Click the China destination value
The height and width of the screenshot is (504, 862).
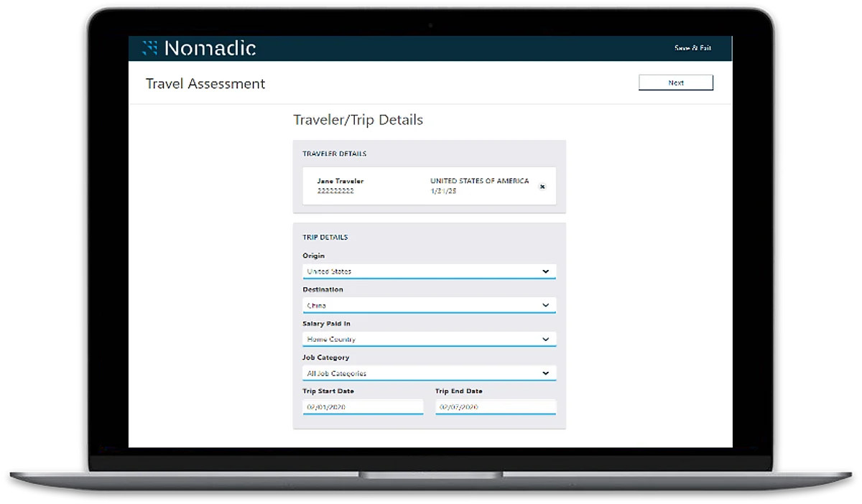(317, 305)
